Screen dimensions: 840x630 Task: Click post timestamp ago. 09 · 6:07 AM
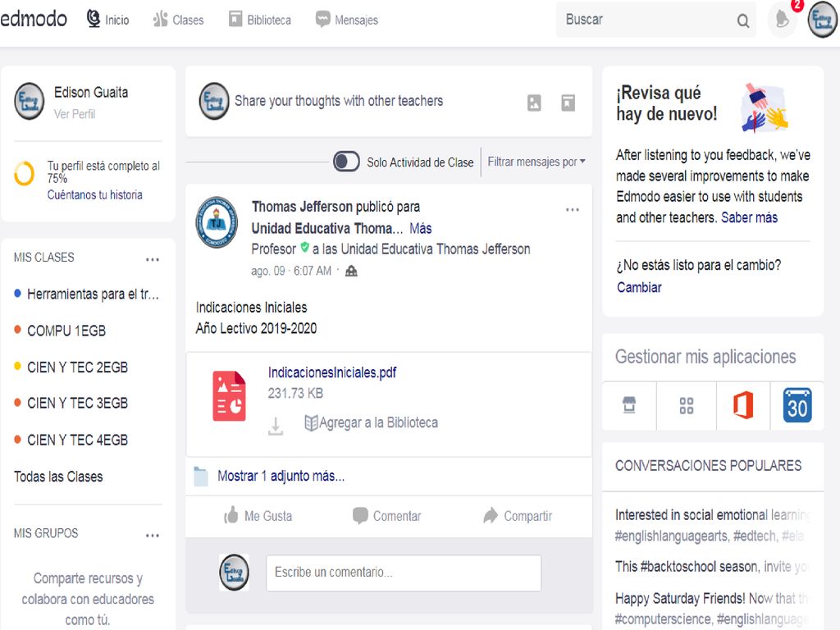291,271
